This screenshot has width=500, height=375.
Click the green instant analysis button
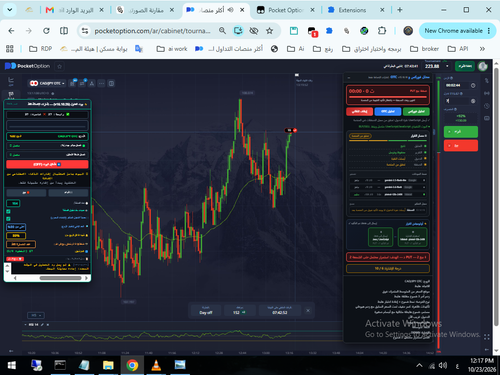tap(416, 111)
